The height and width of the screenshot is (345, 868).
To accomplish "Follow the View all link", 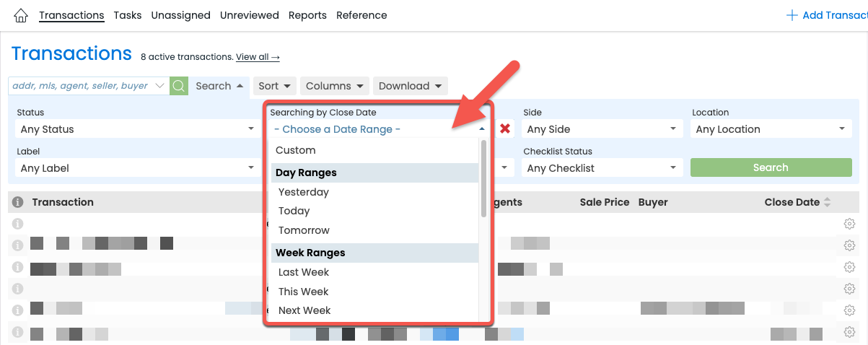I will point(258,57).
